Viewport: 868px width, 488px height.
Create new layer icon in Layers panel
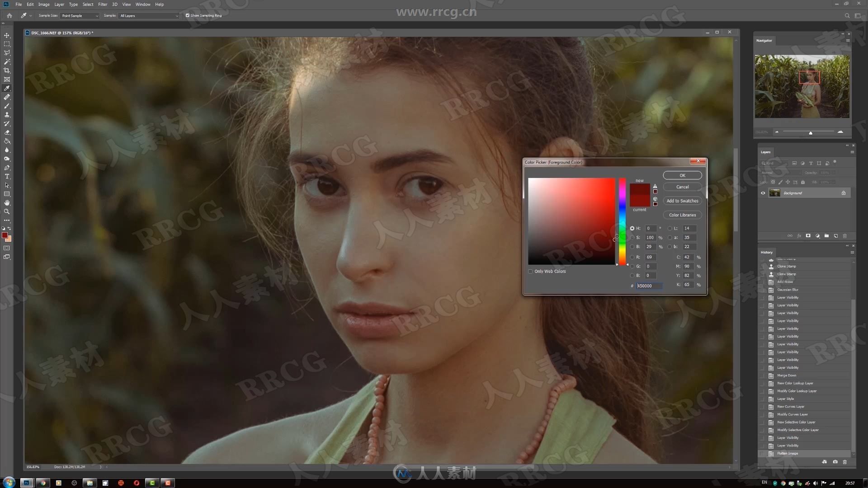tap(835, 236)
